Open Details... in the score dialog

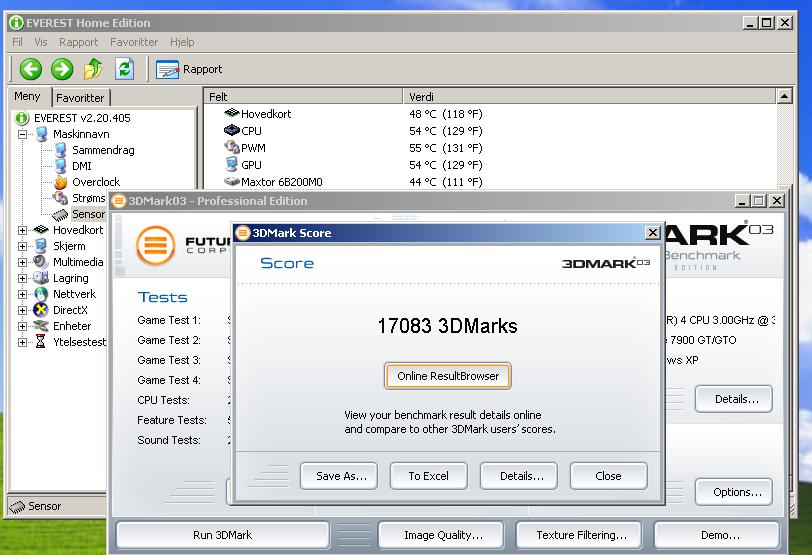[519, 476]
